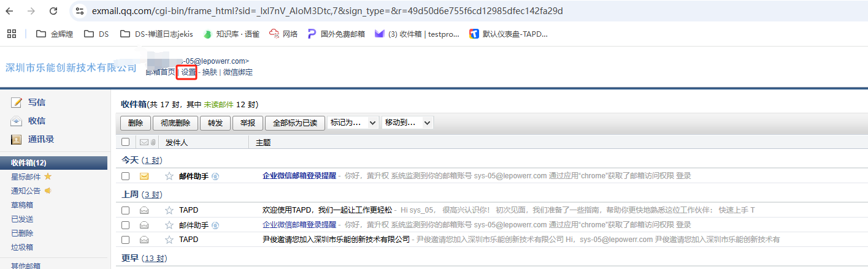
Task: Reload the page with browser refresh icon
Action: (x=53, y=11)
